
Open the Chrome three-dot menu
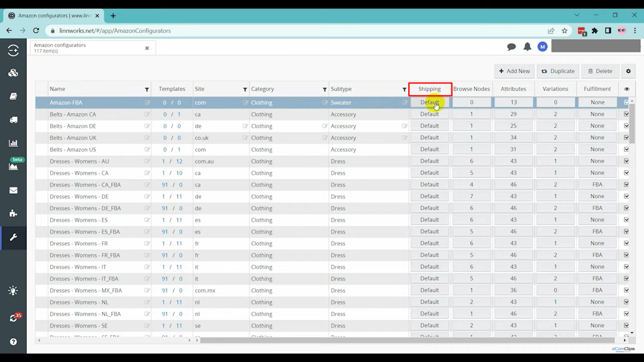tap(635, 31)
